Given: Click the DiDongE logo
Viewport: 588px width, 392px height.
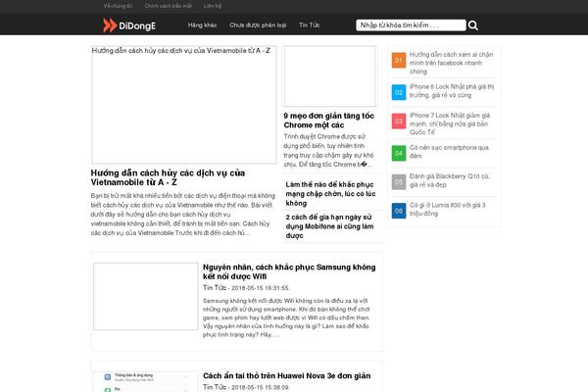Looking at the screenshot, I should (x=129, y=25).
